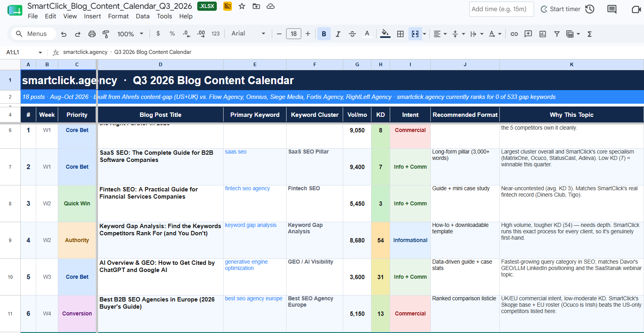Screen dimensions: 644x333
Task: Open the name box A1:L1 dropdown arrow
Action: coord(40,52)
